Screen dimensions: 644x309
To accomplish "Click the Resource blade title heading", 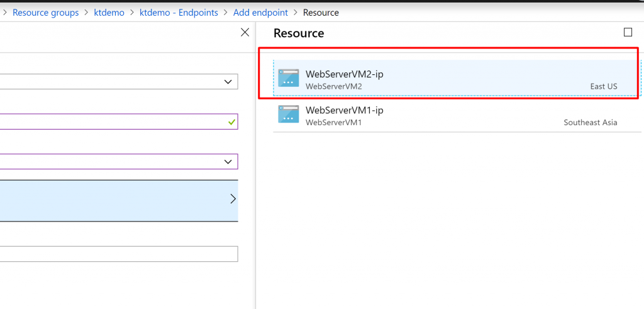I will [299, 33].
